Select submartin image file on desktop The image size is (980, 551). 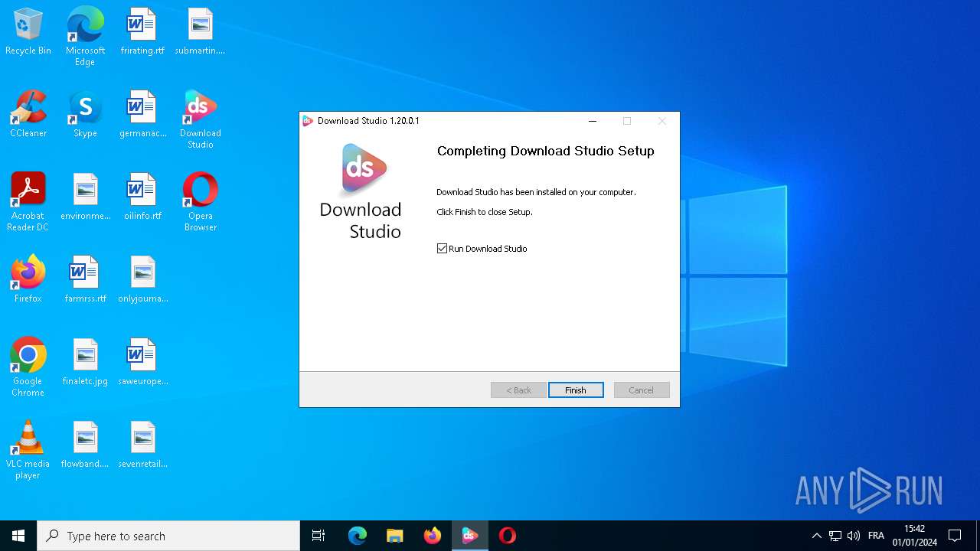[200, 32]
